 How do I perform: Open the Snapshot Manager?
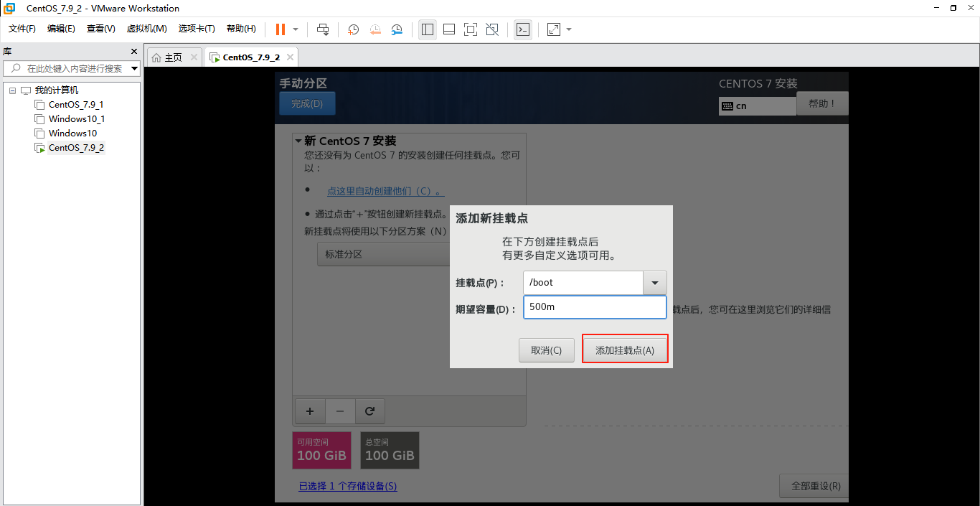pyautogui.click(x=397, y=29)
